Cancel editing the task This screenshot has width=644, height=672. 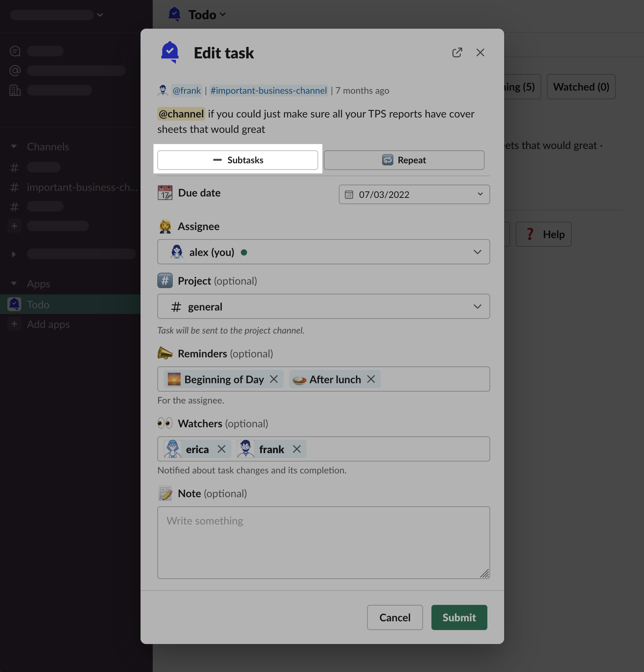click(x=395, y=617)
